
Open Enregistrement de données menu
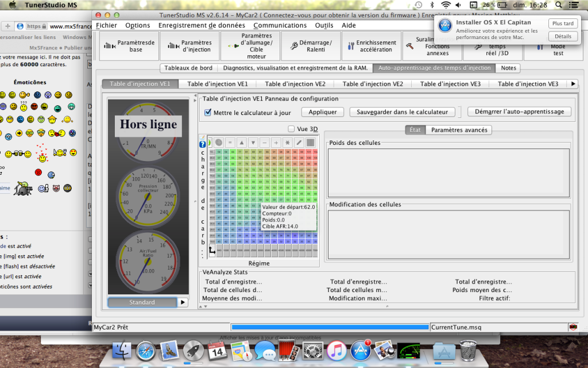click(x=202, y=25)
